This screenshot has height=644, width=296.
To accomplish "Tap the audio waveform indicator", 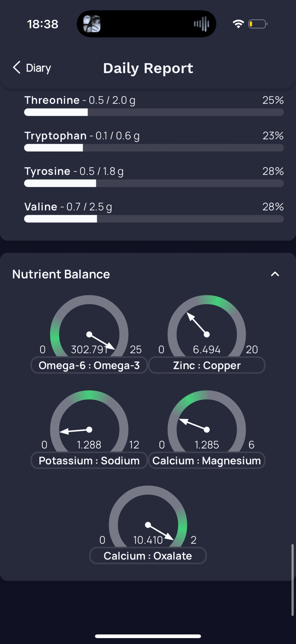I will pyautogui.click(x=201, y=24).
